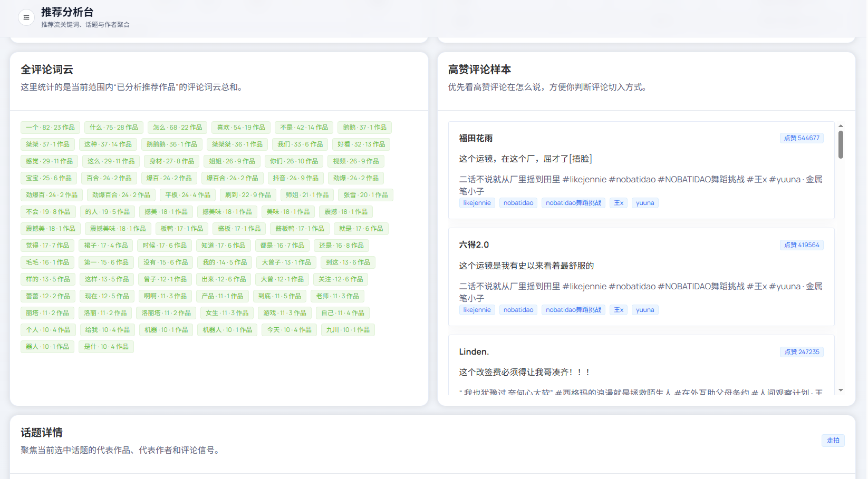Click the word tag 宝宝·25·6作品
The height and width of the screenshot is (479, 868).
pos(49,178)
